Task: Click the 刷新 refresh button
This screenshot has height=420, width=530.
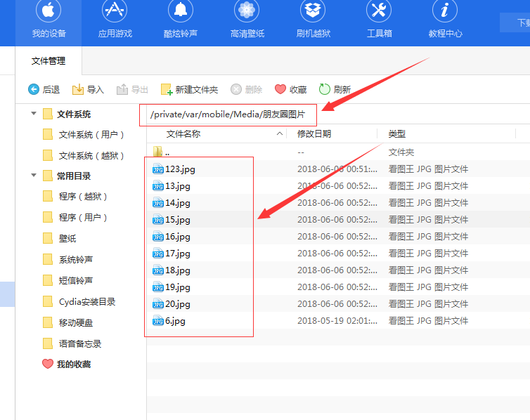Action: [x=335, y=89]
